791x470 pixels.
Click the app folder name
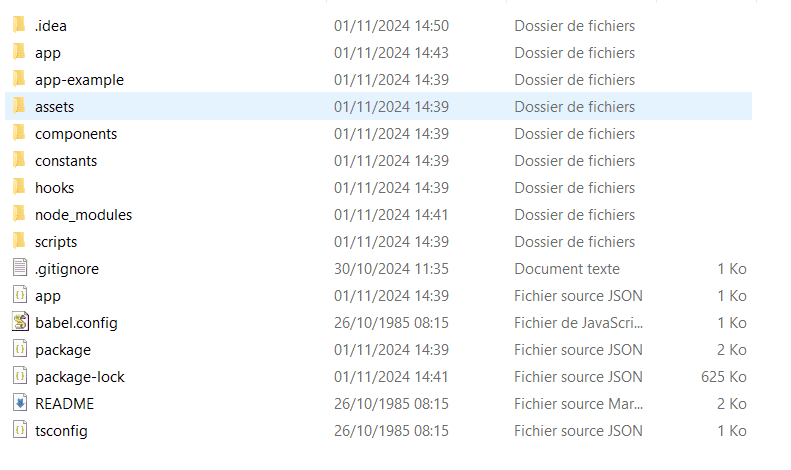pyautogui.click(x=48, y=53)
